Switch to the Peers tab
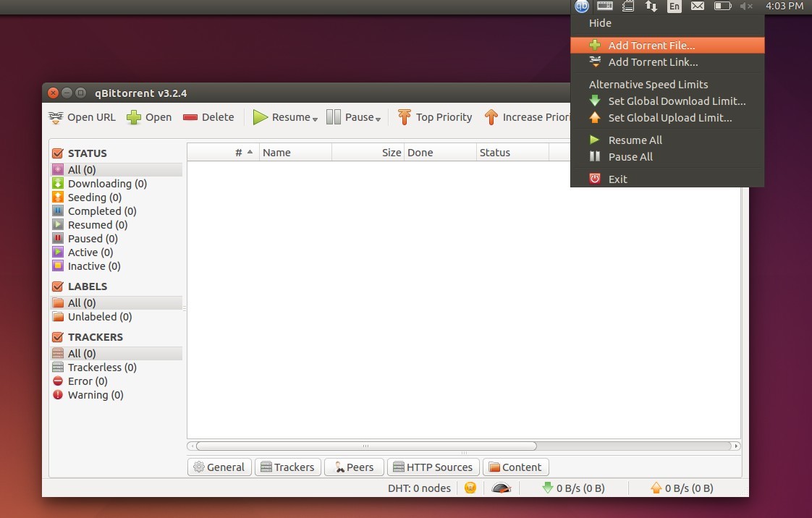 pos(354,467)
